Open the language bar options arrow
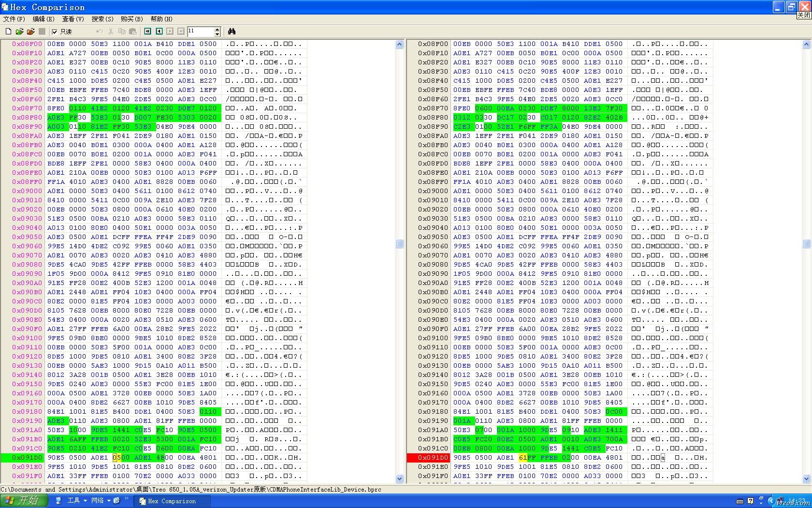Image resolution: width=812 pixels, height=508 pixels. tap(761, 504)
